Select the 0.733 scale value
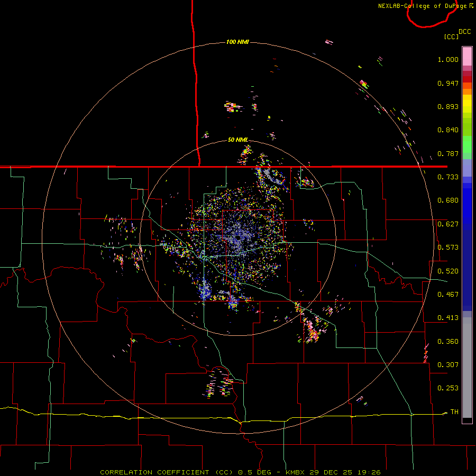 [448, 177]
